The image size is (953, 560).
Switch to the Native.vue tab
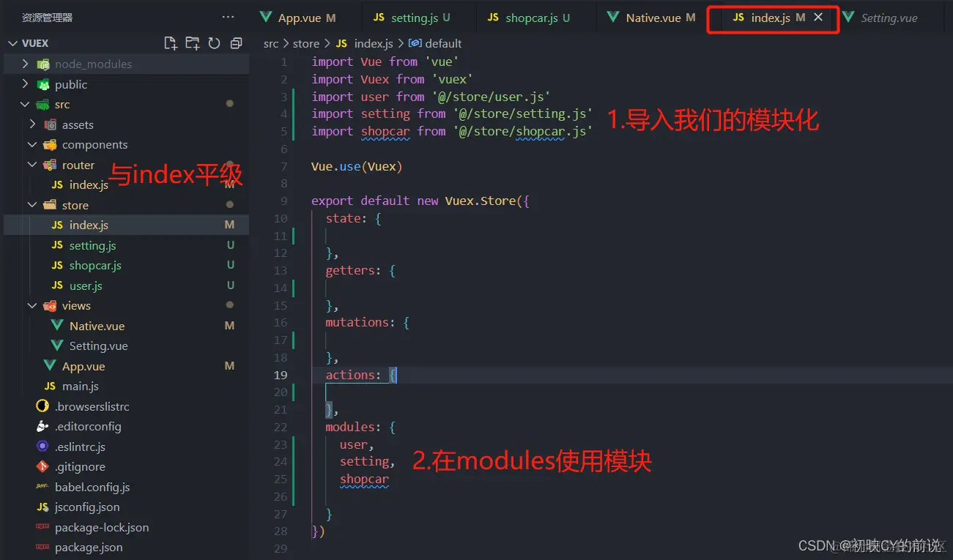click(651, 18)
